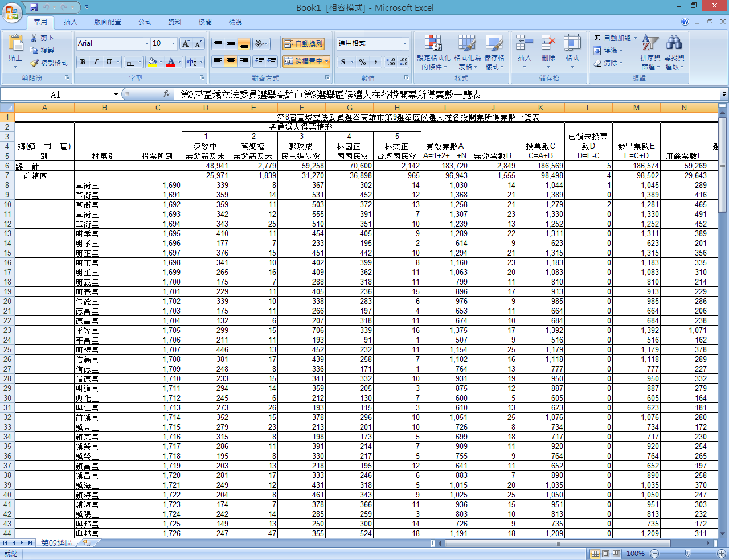Click the Delete cells (刪除) icon
Screen dimensions: 729x560
click(548, 43)
